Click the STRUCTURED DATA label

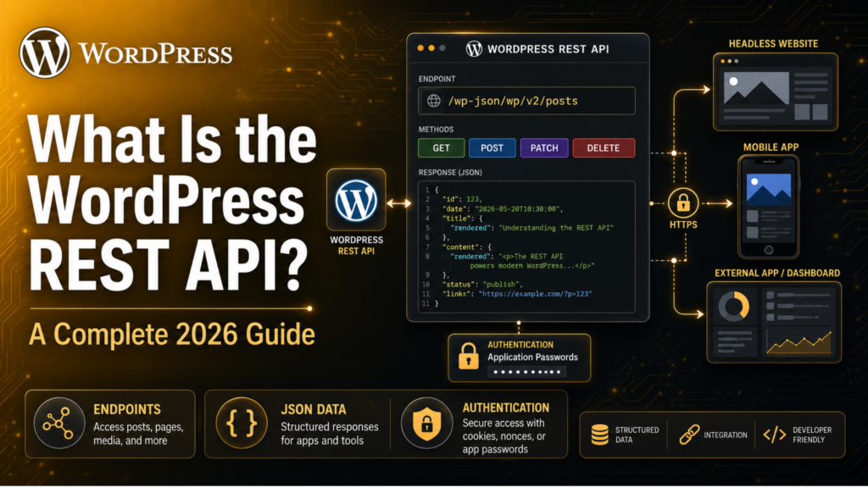637,435
